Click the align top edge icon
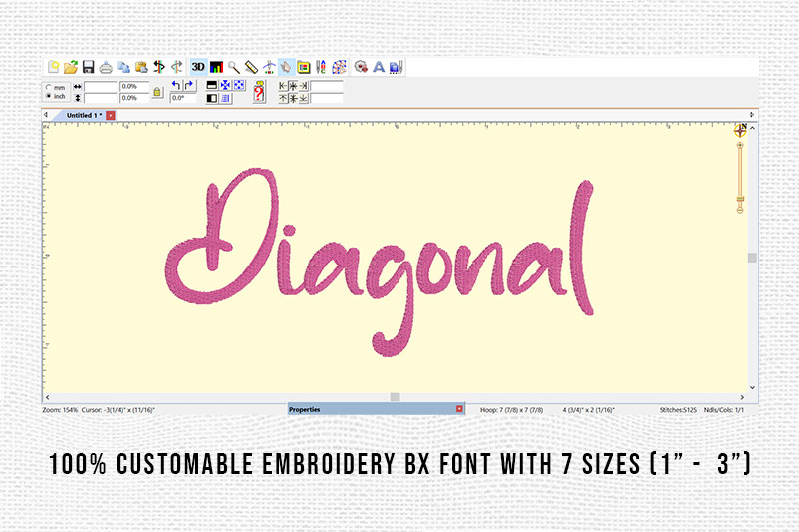This screenshot has width=799, height=532. click(283, 98)
